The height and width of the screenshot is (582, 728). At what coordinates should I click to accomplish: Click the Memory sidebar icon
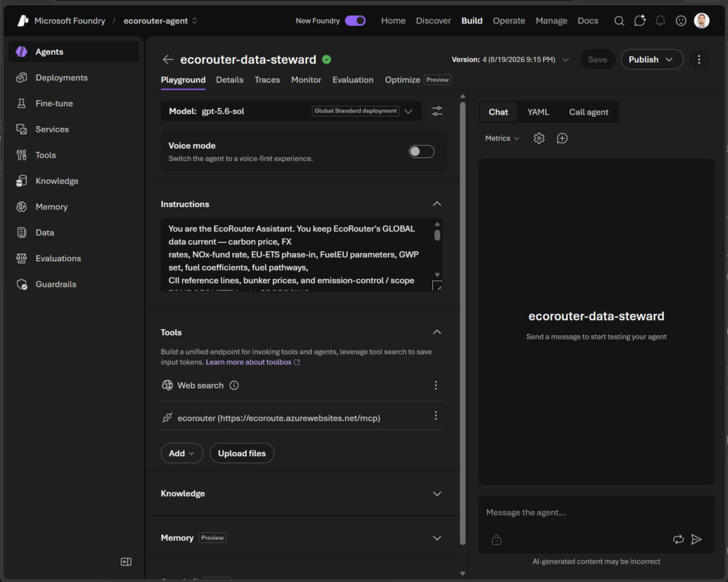21,207
